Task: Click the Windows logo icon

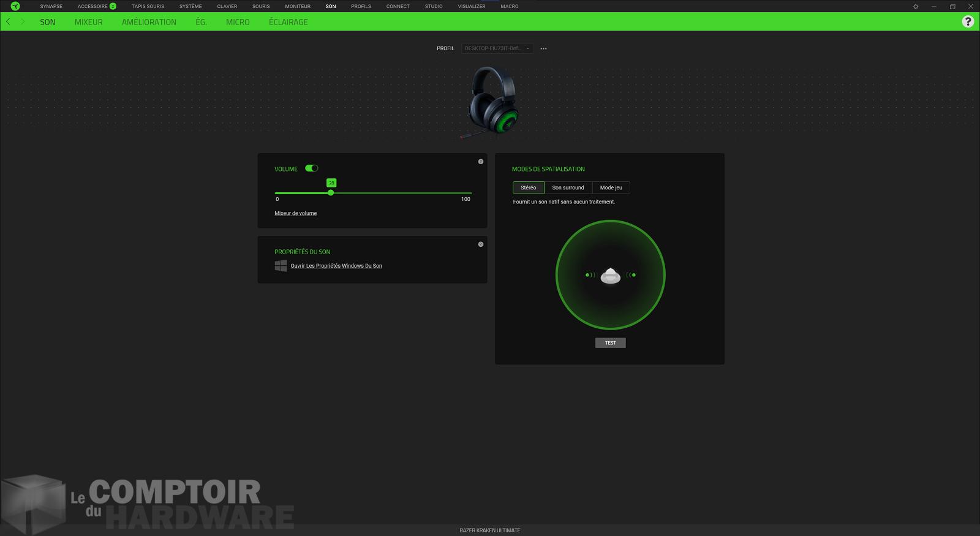Action: pyautogui.click(x=281, y=266)
